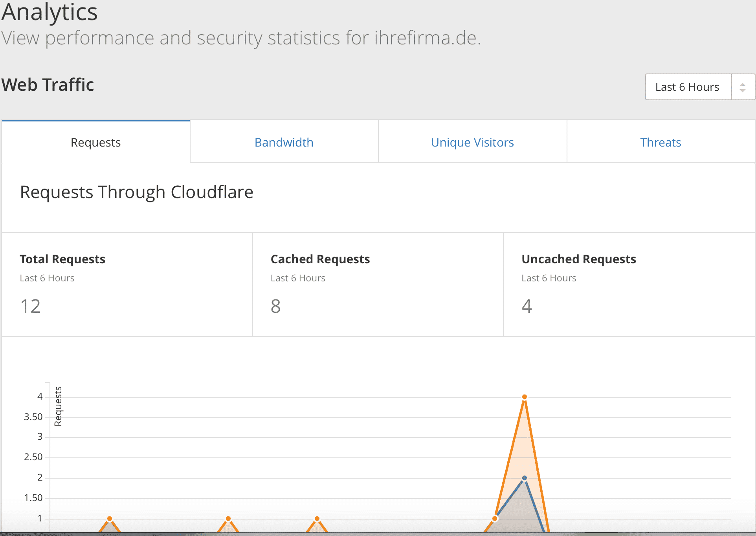Click the Analytics page title
This screenshot has width=756, height=536.
(x=50, y=12)
